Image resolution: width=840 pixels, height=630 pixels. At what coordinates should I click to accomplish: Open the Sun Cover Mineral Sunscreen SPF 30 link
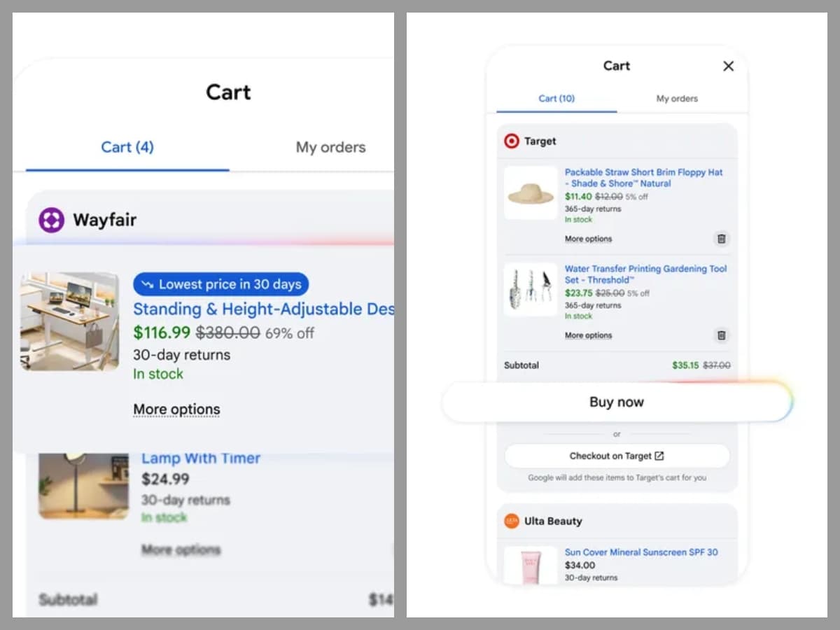[641, 552]
